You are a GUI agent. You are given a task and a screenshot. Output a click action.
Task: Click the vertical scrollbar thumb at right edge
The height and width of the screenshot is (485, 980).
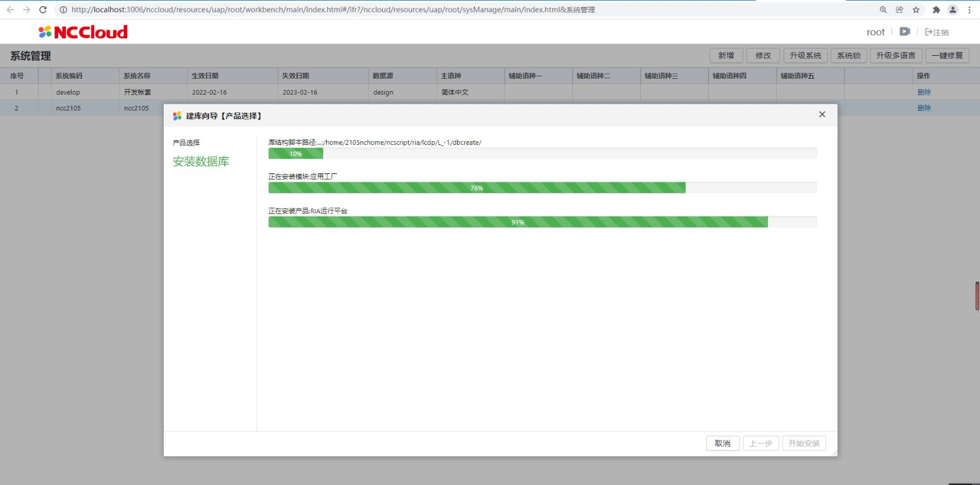pos(977,296)
